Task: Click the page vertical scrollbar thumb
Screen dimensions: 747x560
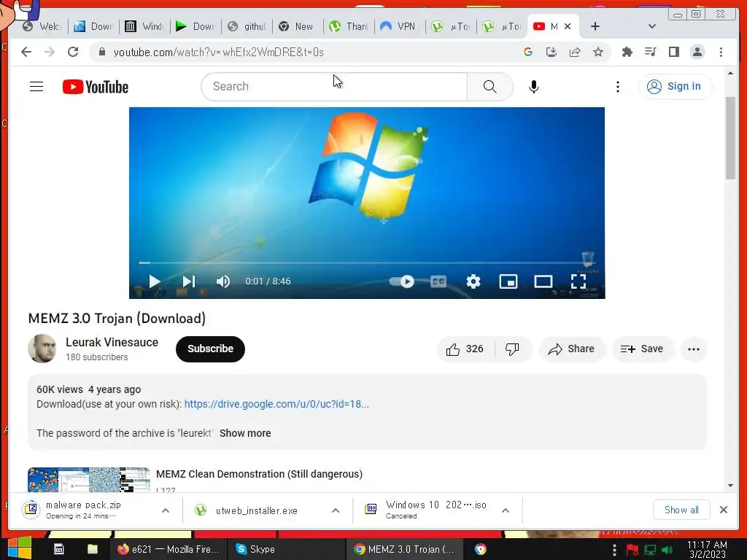Action: (730, 138)
